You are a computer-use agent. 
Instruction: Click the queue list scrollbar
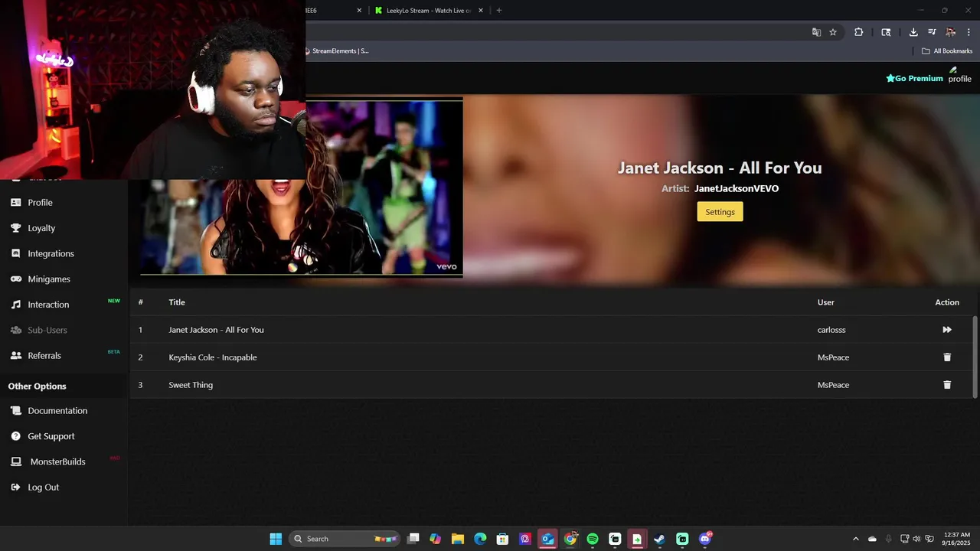click(x=975, y=356)
